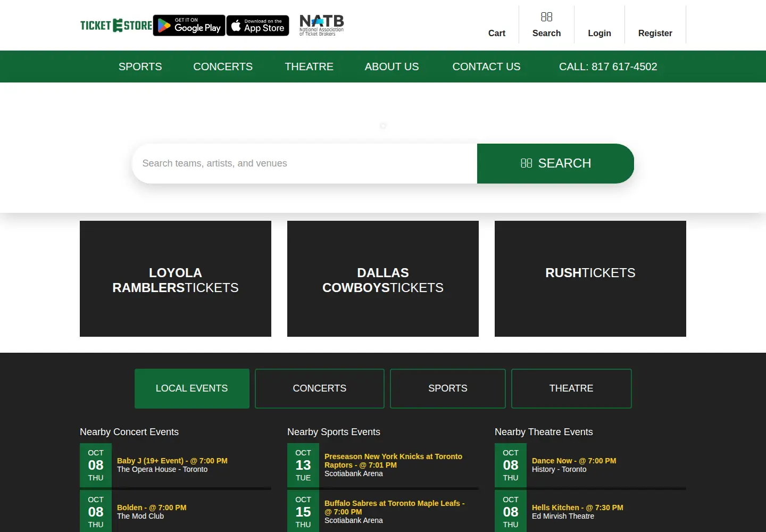
Task: Switch to the Theatre events tab
Action: (571, 388)
